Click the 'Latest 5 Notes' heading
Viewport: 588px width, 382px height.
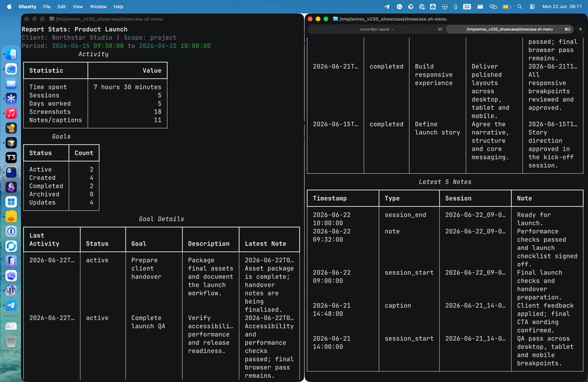point(445,182)
